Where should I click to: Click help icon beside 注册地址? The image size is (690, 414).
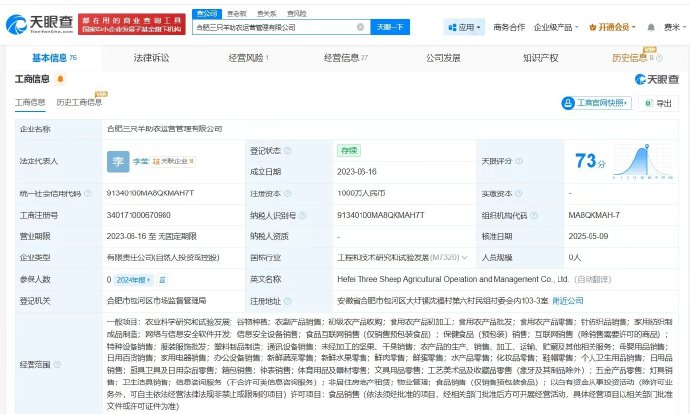[287, 301]
